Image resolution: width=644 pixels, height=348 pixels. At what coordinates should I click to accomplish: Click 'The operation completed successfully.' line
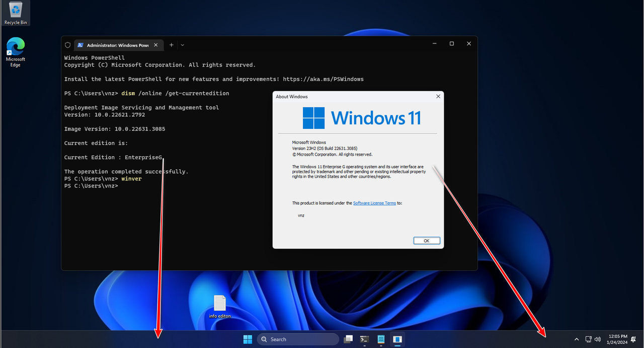coord(126,172)
